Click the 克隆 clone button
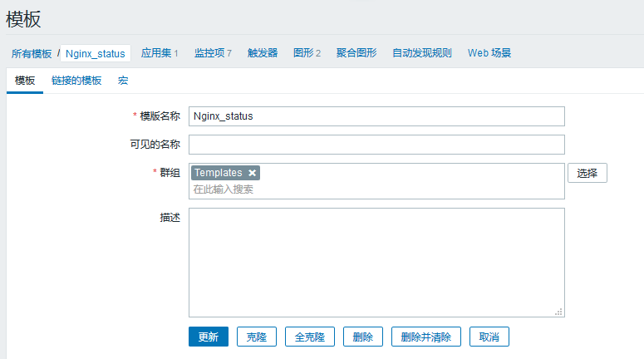 click(256, 337)
